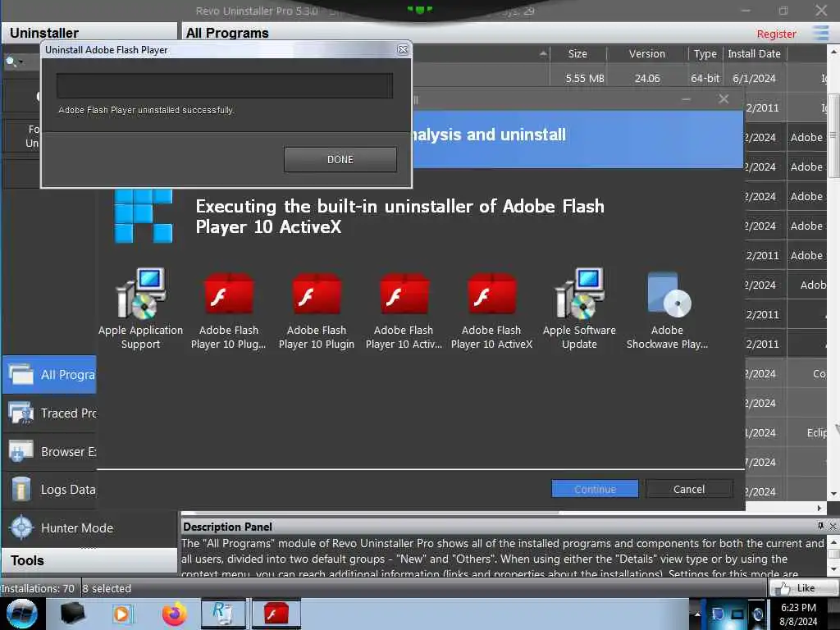Image resolution: width=840 pixels, height=630 pixels.
Task: Click the Register link
Action: pyautogui.click(x=776, y=34)
